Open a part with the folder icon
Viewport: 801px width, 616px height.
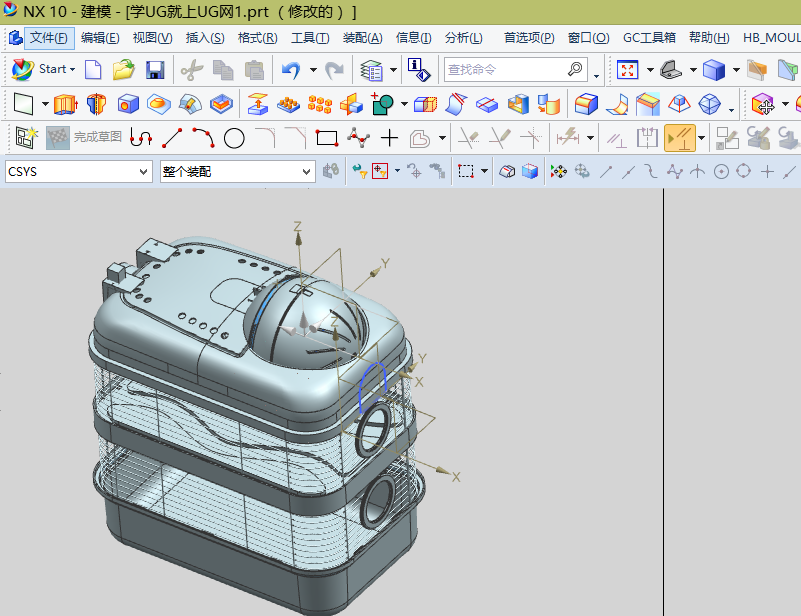point(124,70)
